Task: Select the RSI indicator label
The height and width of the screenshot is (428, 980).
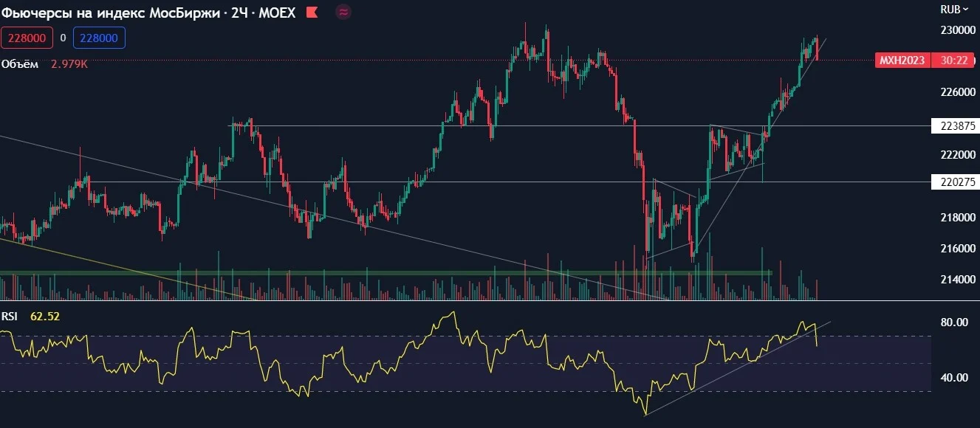Action: 10,316
